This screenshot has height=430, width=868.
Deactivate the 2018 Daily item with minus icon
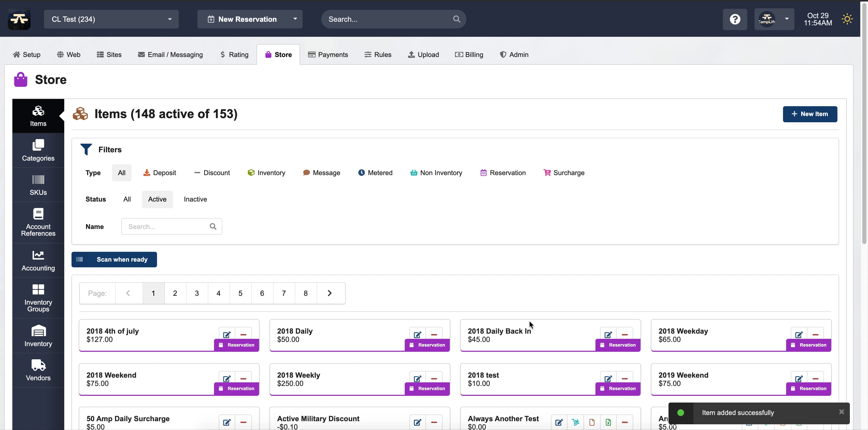[434, 334]
